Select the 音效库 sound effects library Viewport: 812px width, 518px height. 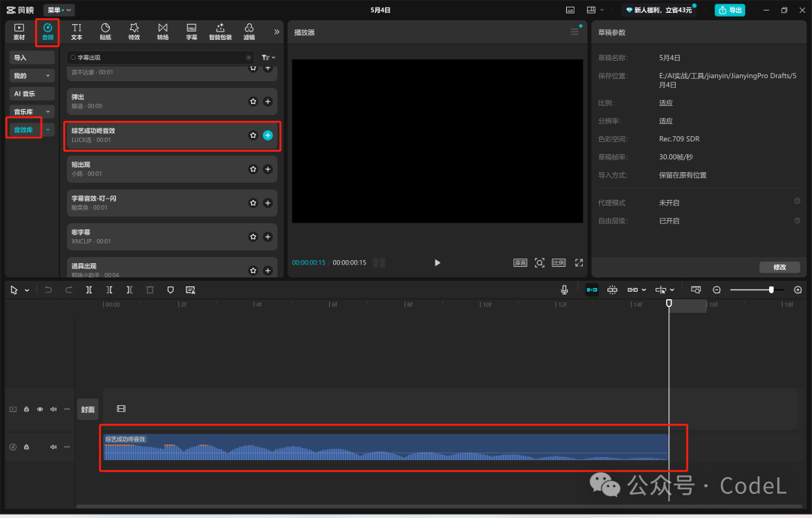point(24,129)
